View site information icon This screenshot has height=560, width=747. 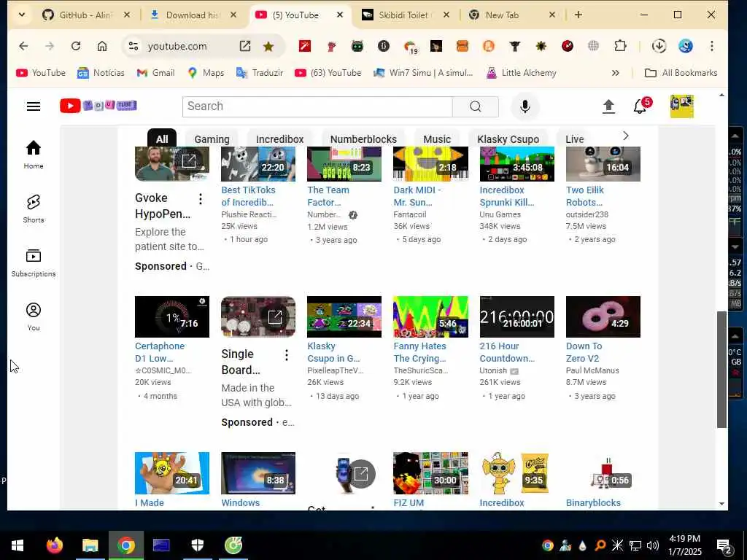click(133, 46)
